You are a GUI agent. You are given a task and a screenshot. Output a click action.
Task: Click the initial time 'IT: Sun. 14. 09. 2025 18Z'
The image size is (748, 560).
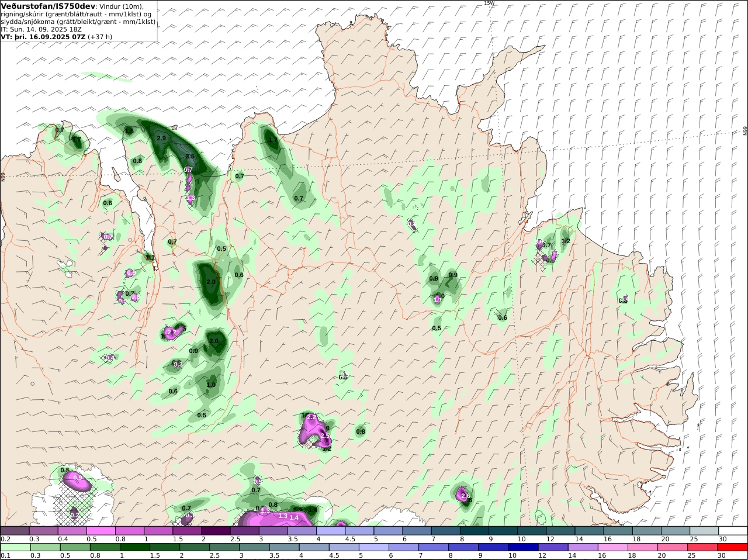pyautogui.click(x=41, y=29)
